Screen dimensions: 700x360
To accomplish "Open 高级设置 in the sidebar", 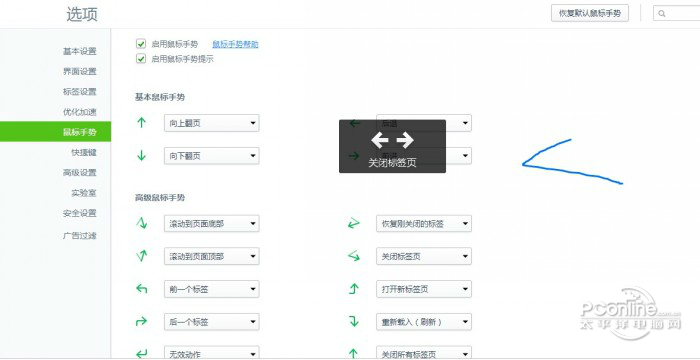I will [79, 172].
